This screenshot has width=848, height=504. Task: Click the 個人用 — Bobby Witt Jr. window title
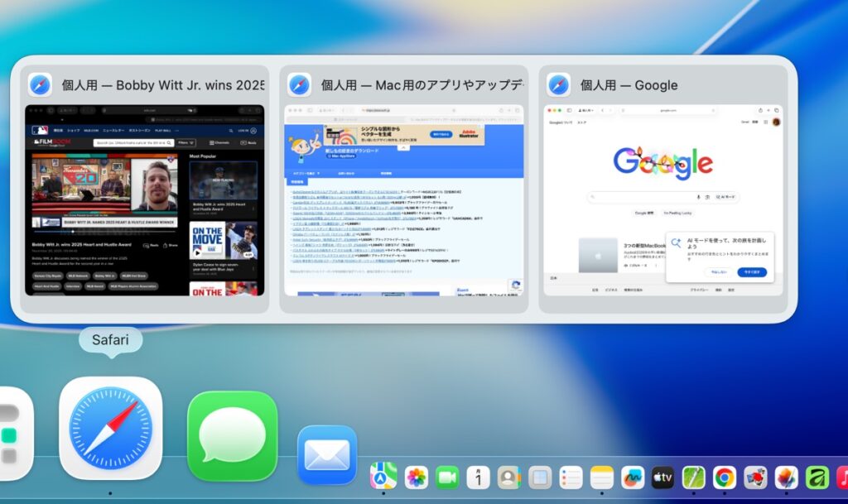[x=162, y=84]
